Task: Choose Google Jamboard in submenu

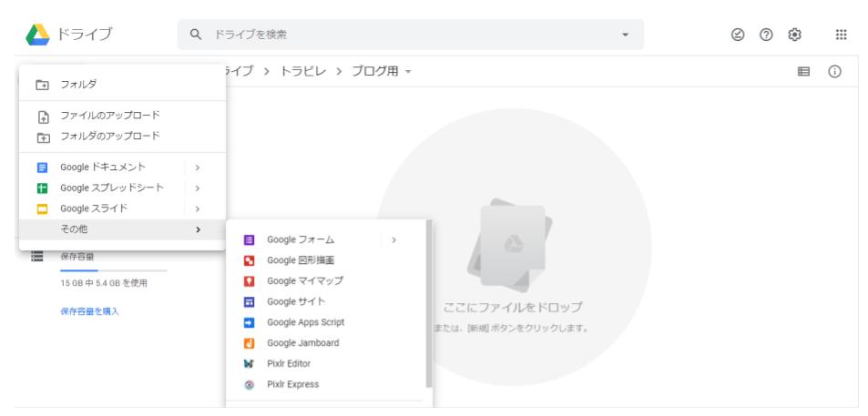Action: [x=326, y=343]
